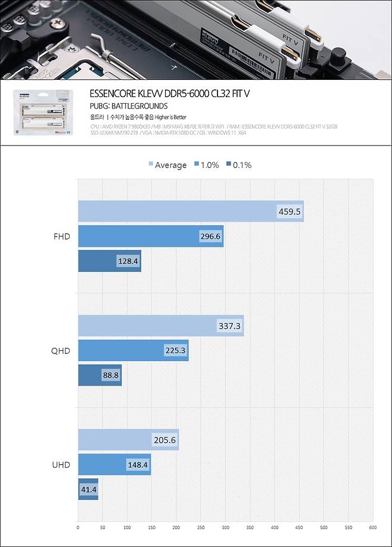The image size is (392, 547).
Task: Select the FHD 1.0% bar (296.6)
Action: 151,237
